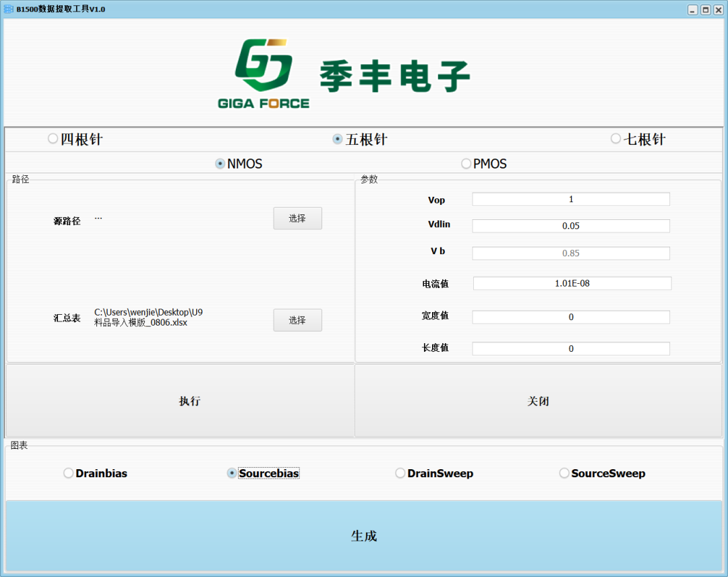Image resolution: width=728 pixels, height=577 pixels.
Task: Click the 生成 button
Action: (x=364, y=536)
